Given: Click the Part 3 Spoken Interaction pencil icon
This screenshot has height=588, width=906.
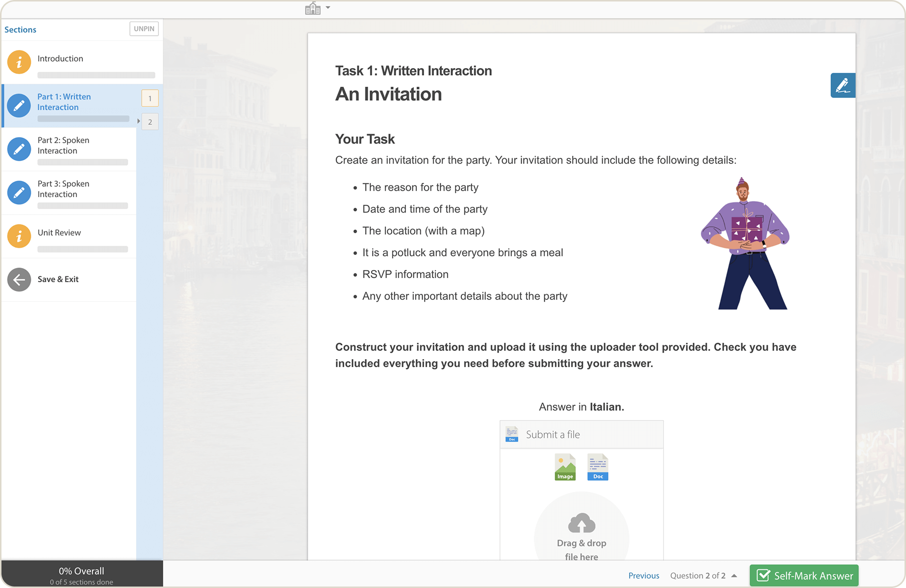Looking at the screenshot, I should click(x=19, y=193).
